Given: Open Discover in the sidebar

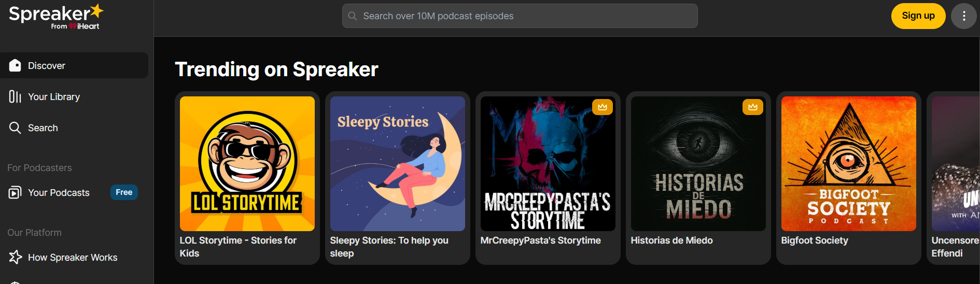Looking at the screenshot, I should [x=74, y=65].
